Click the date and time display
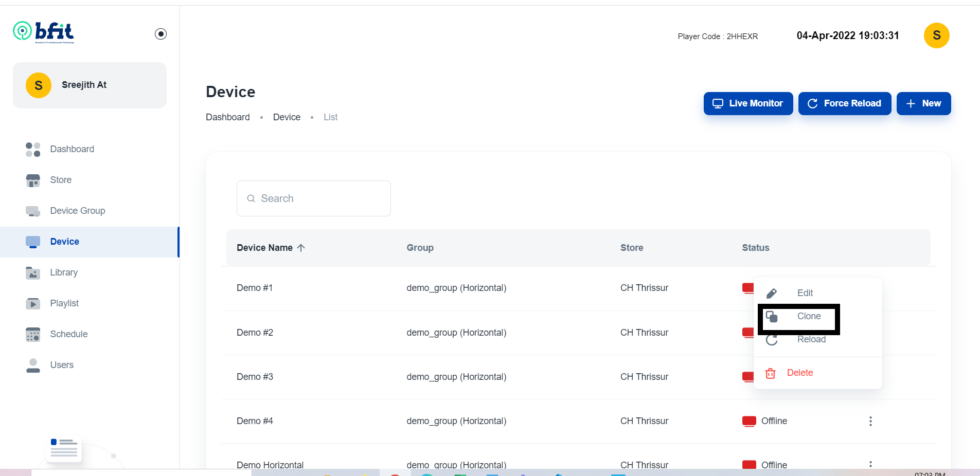 tap(848, 35)
